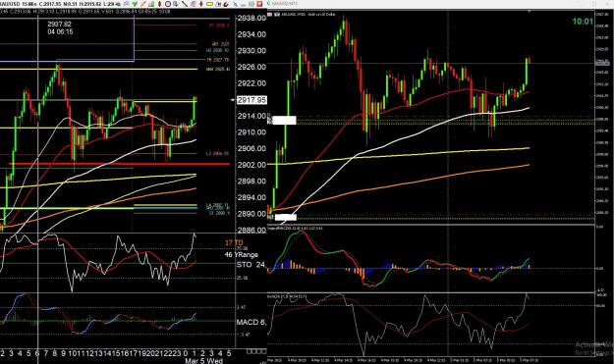Select the XAUUSD,M15 window title
614x364 pixels.
point(284,4)
